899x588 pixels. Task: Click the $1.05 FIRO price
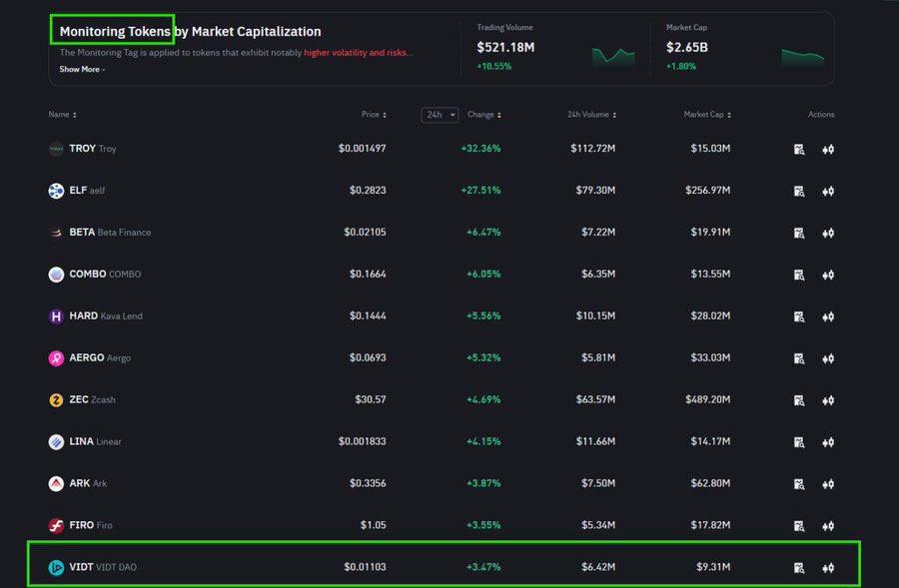pyautogui.click(x=374, y=525)
